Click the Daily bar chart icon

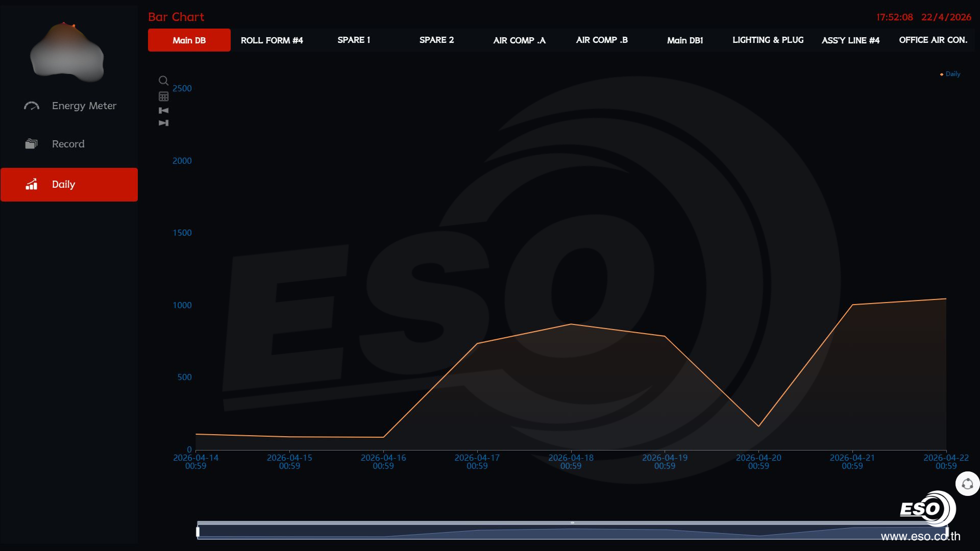tap(32, 184)
